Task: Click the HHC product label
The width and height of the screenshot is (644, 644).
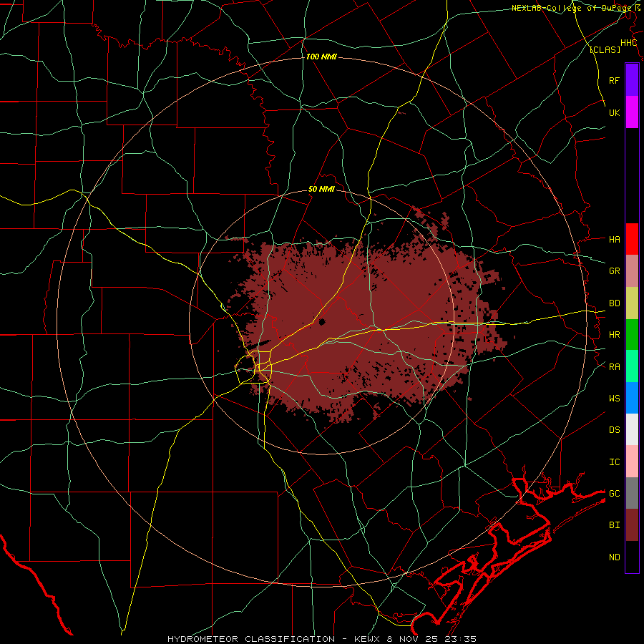Action: pyautogui.click(x=628, y=43)
